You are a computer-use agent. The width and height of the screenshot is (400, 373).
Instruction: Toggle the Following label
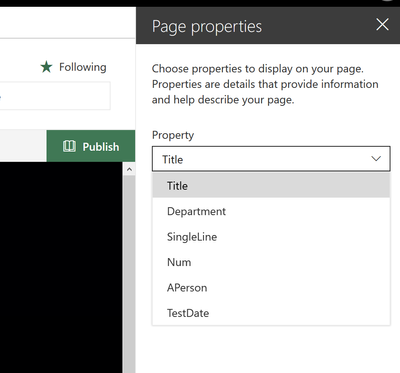tap(83, 67)
